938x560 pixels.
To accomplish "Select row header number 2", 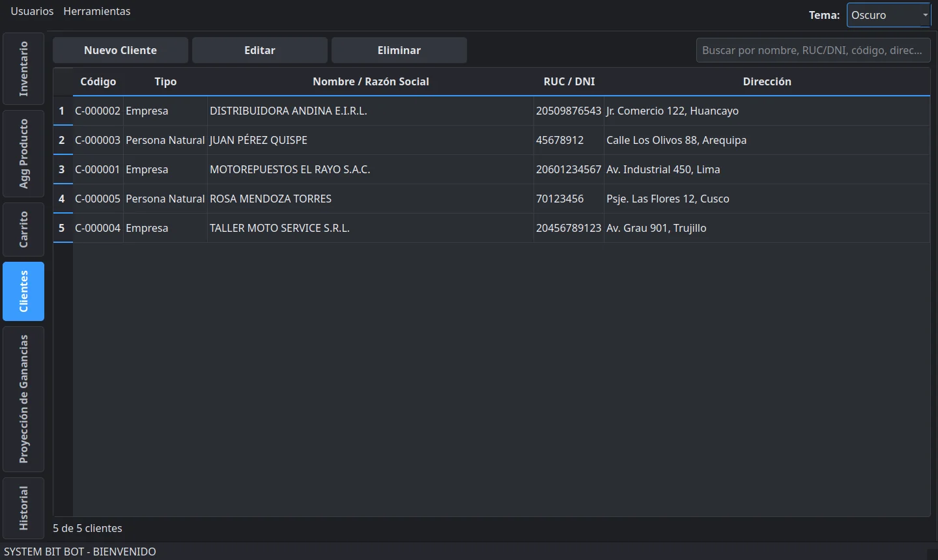I will coord(63,140).
